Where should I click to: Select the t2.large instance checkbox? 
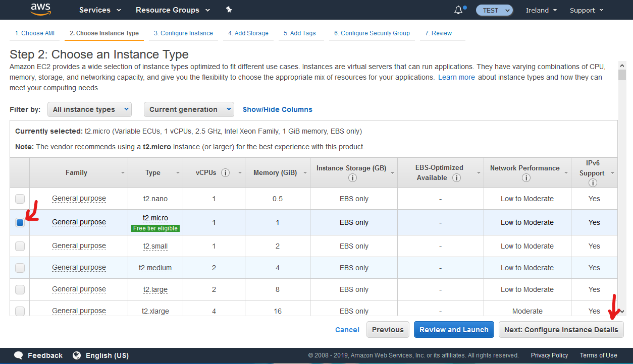pyautogui.click(x=20, y=289)
